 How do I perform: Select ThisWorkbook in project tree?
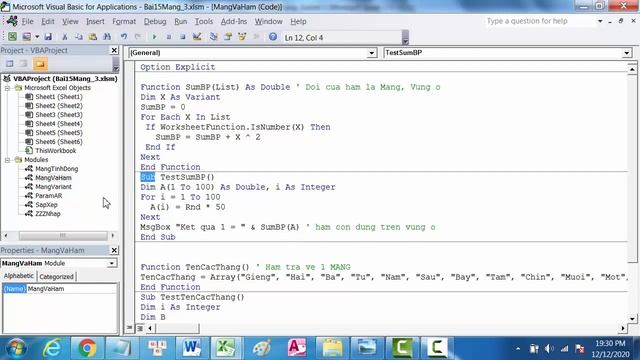55,151
